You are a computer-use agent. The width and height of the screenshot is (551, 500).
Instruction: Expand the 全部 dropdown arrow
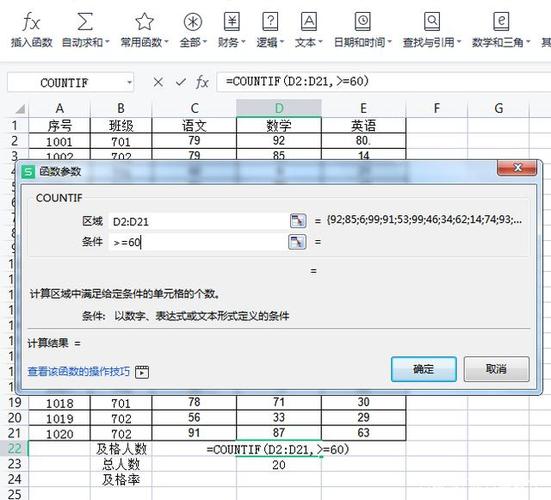coord(205,43)
